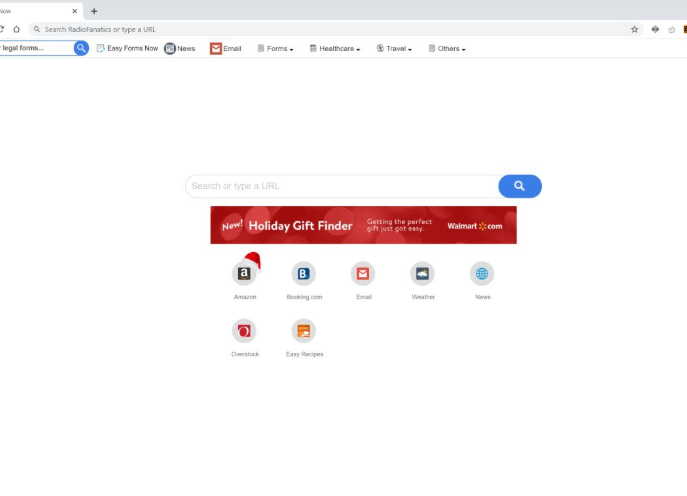The image size is (687, 496).
Task: Open the Email shortcut tile
Action: pyautogui.click(x=363, y=274)
